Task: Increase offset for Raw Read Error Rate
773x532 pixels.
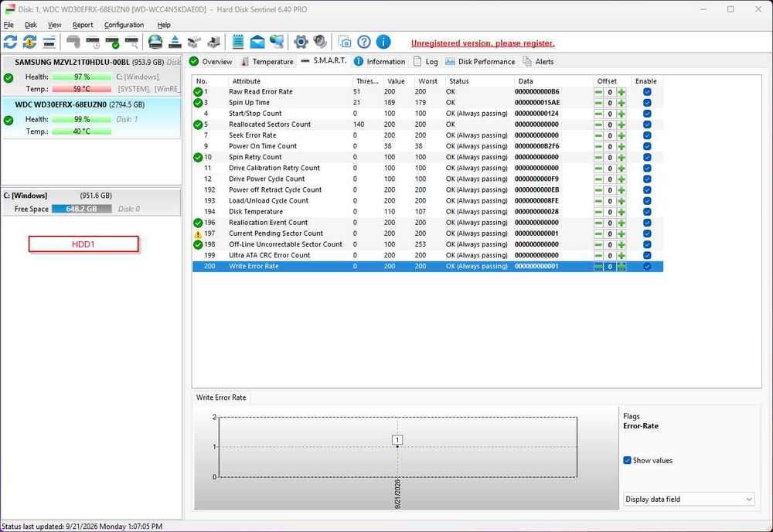Action: pyautogui.click(x=621, y=92)
